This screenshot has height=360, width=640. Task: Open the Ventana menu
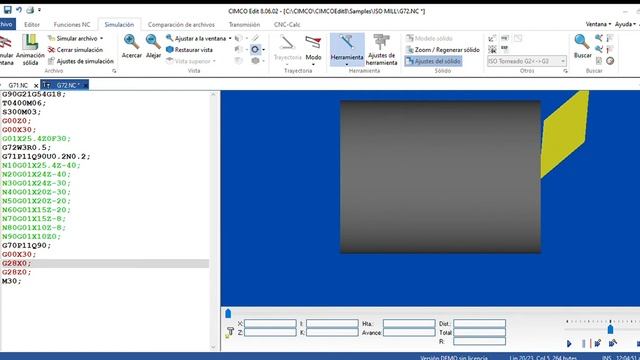coord(598,24)
